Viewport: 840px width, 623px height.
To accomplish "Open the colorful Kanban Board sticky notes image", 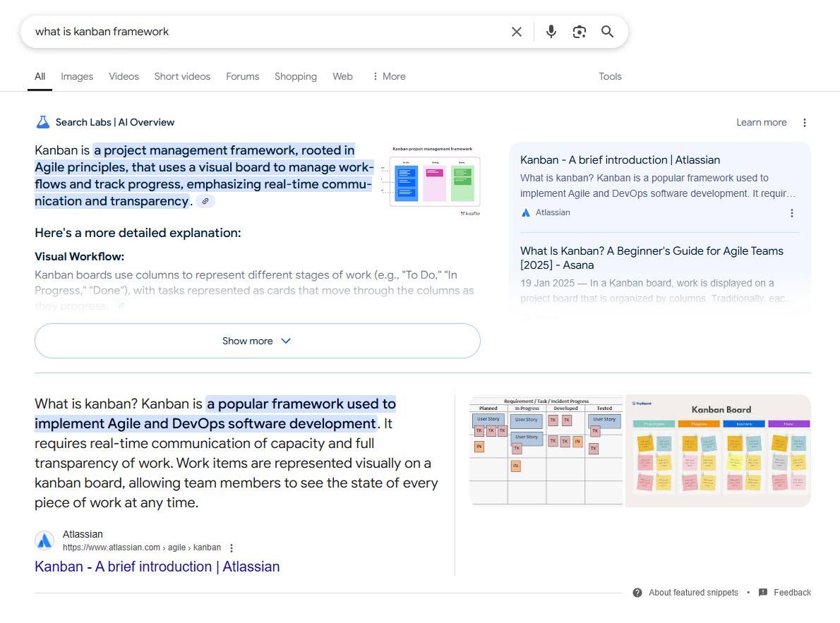I will pos(719,451).
